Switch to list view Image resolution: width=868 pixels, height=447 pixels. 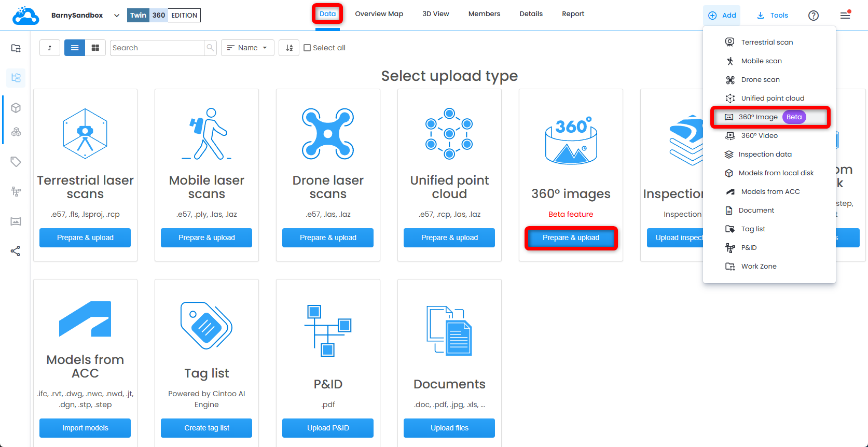click(75, 48)
